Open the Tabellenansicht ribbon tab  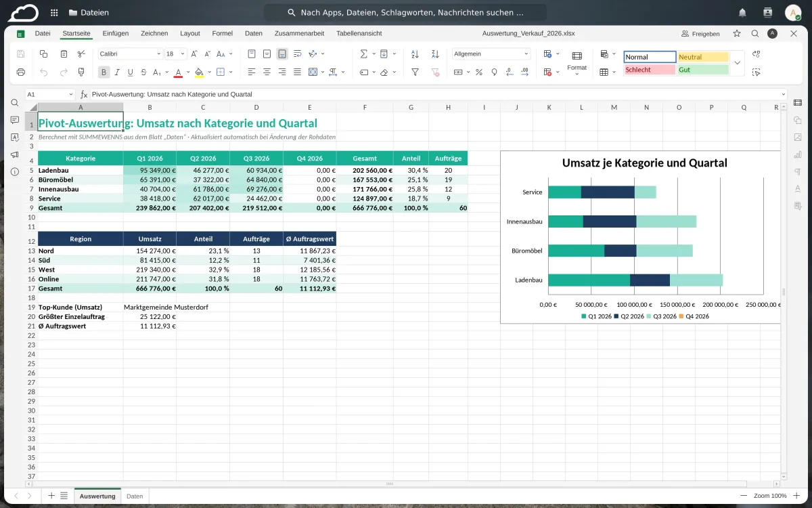pyautogui.click(x=359, y=33)
